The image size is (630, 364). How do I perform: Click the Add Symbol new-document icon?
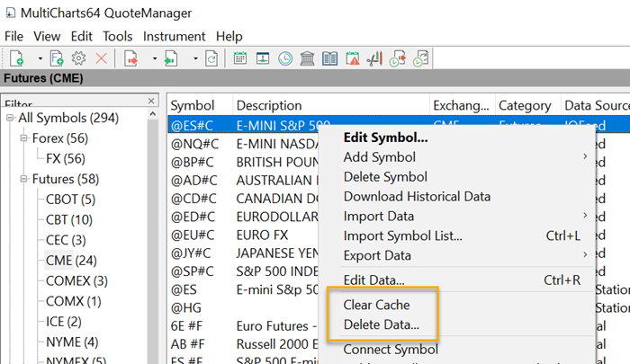[x=16, y=58]
